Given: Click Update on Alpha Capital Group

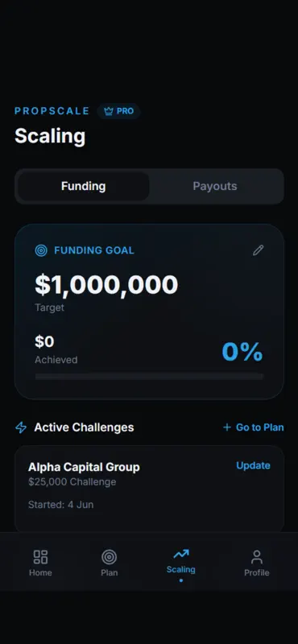Looking at the screenshot, I should point(253,465).
